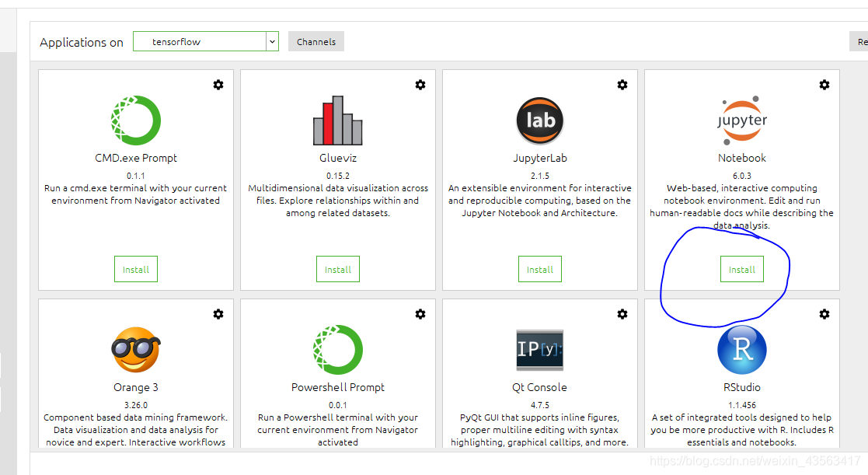868x475 pixels.
Task: Click the Qt Console IPython logo
Action: point(540,349)
